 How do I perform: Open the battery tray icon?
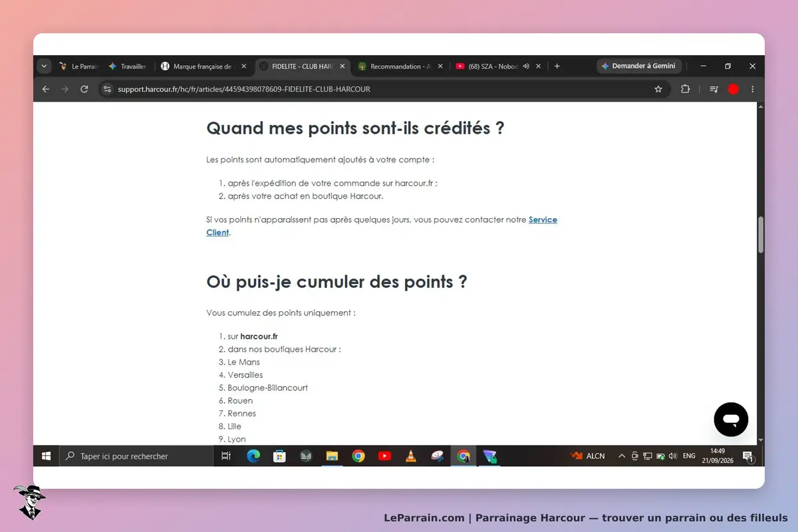point(660,456)
